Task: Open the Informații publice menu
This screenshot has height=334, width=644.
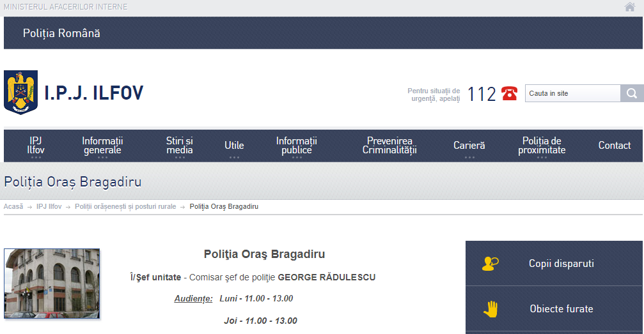Action: [x=297, y=146]
